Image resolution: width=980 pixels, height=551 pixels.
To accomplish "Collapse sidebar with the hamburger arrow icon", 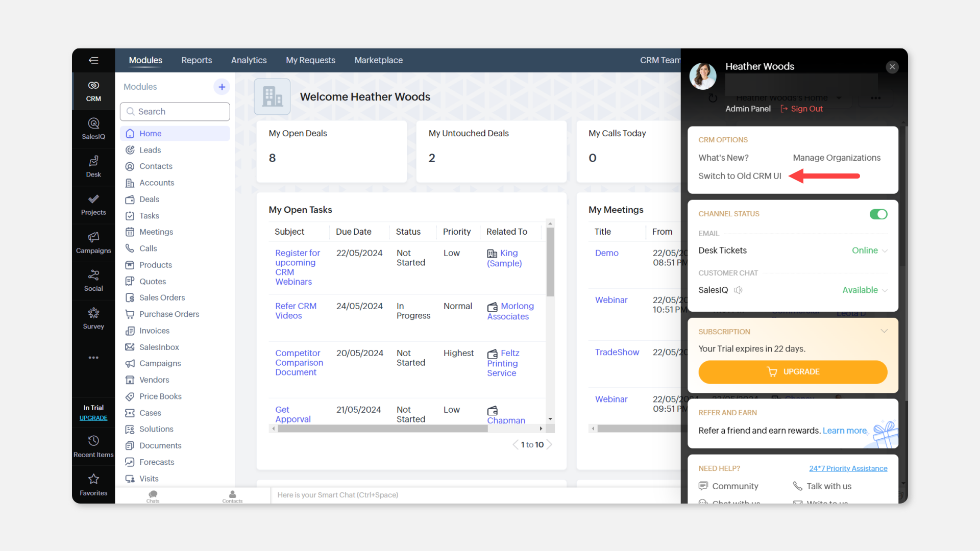I will [93, 60].
